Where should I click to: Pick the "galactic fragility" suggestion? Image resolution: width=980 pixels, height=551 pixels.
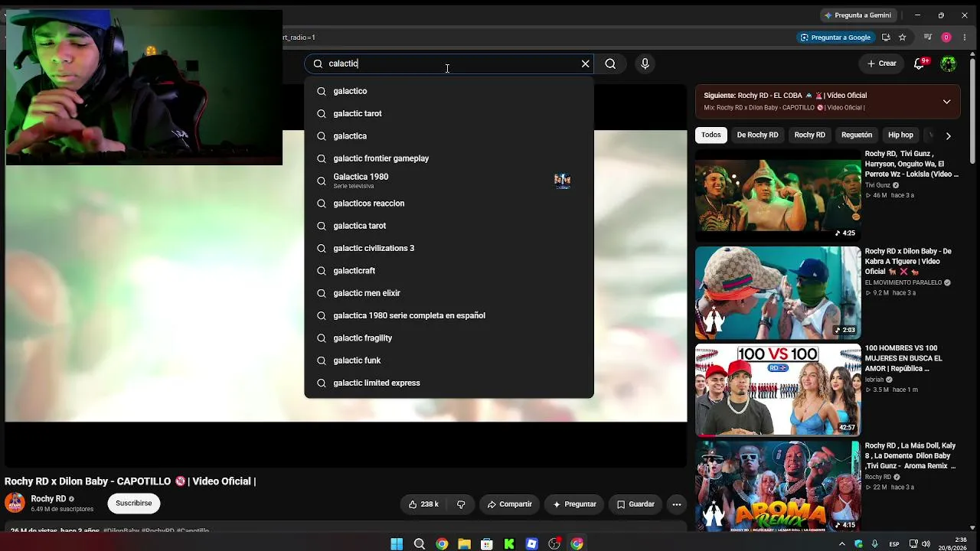click(449, 337)
